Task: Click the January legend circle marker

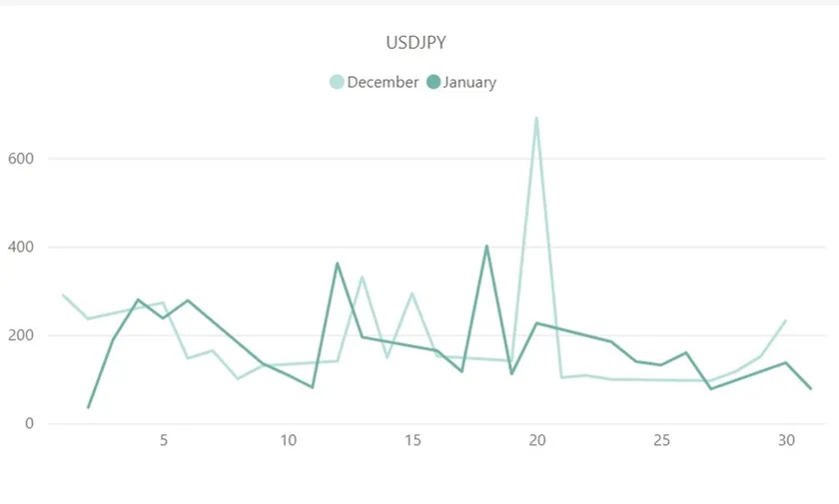Action: click(433, 83)
